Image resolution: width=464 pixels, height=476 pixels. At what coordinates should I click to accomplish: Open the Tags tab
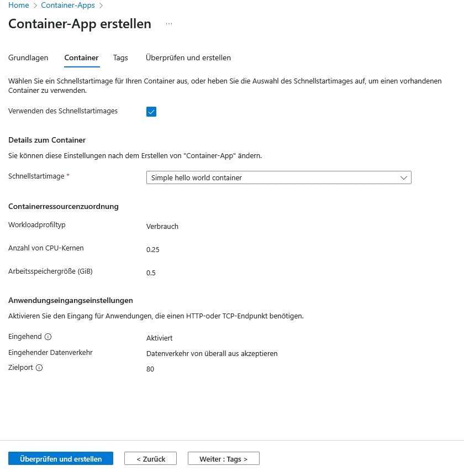tap(120, 57)
